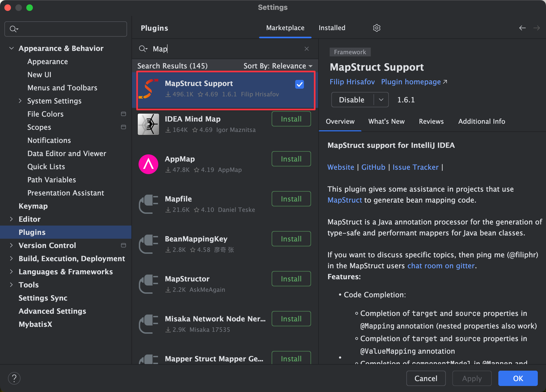Viewport: 546px width, 392px height.
Task: Uncheck the MapStruct Support enabled checkbox
Action: click(x=300, y=84)
